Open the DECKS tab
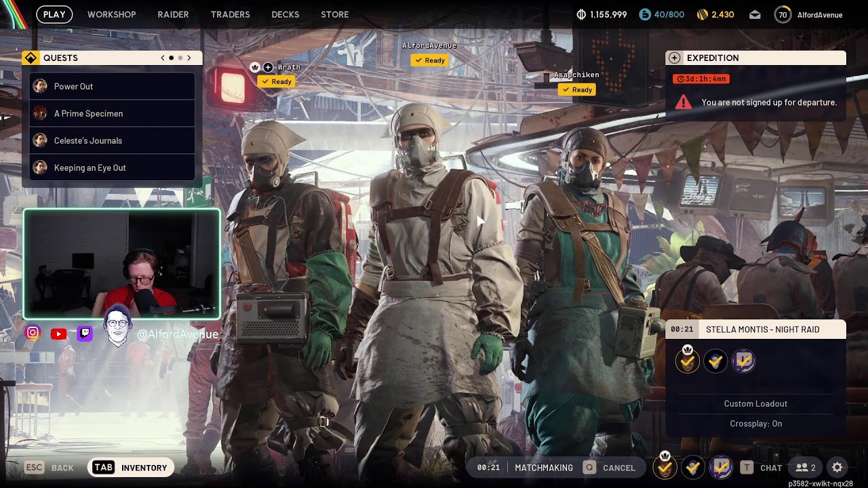The width and height of the screenshot is (868, 488). pyautogui.click(x=285, y=14)
